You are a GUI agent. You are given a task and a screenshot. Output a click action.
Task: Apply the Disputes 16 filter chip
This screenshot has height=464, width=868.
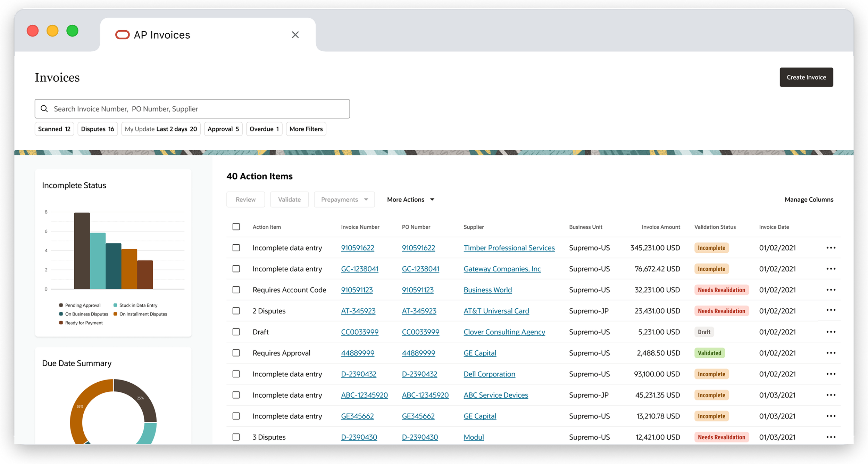coord(98,129)
